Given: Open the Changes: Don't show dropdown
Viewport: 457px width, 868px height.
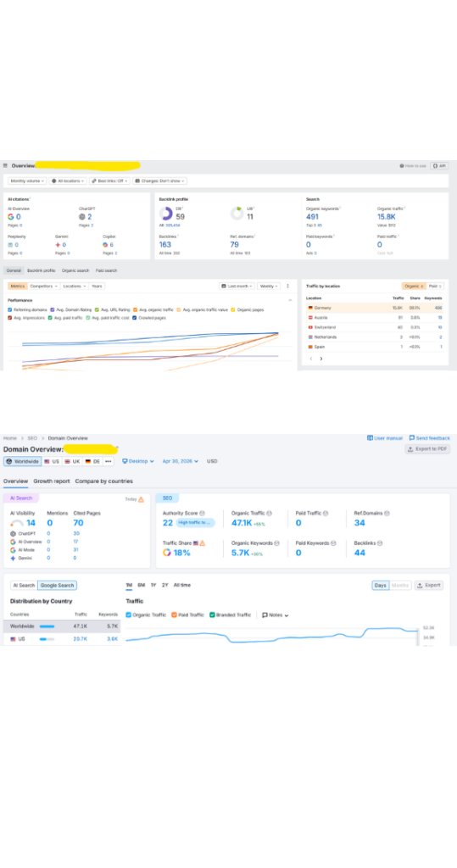Looking at the screenshot, I should pyautogui.click(x=159, y=181).
